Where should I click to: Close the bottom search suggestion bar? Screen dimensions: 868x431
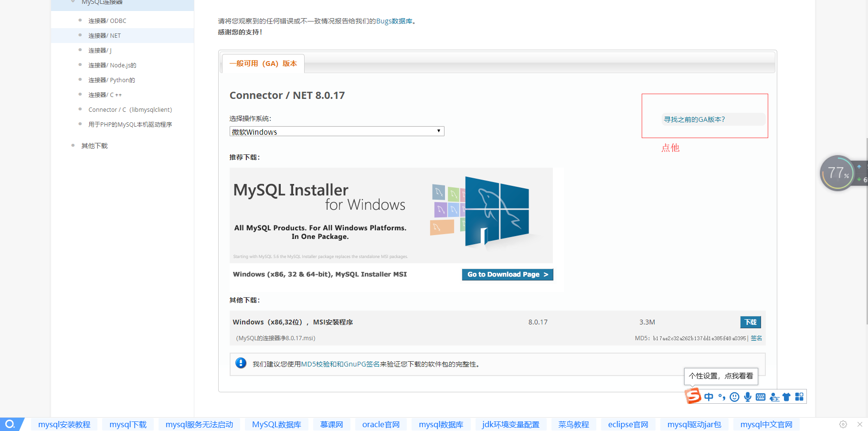[859, 424]
